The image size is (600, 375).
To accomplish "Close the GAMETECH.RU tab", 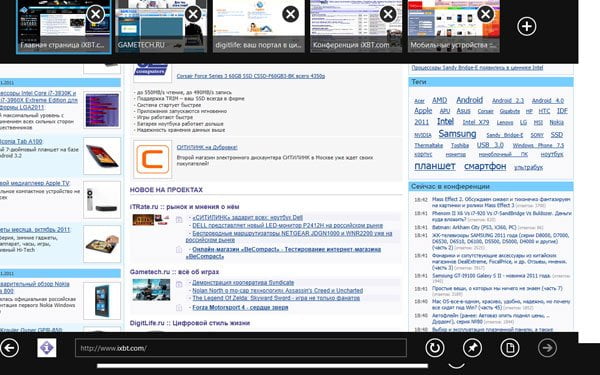I will pos(193,15).
